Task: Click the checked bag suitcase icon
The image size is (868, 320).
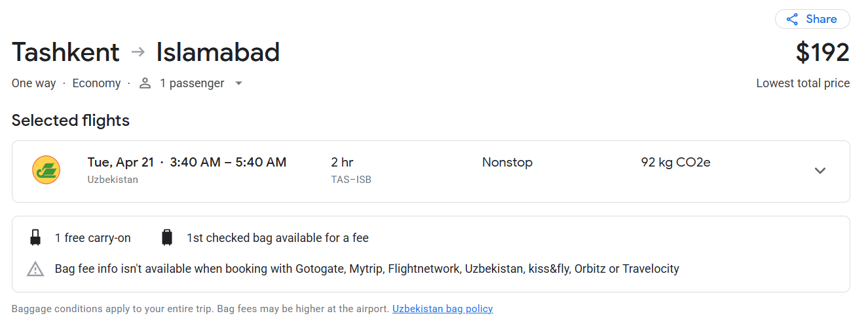Action: coord(167,237)
